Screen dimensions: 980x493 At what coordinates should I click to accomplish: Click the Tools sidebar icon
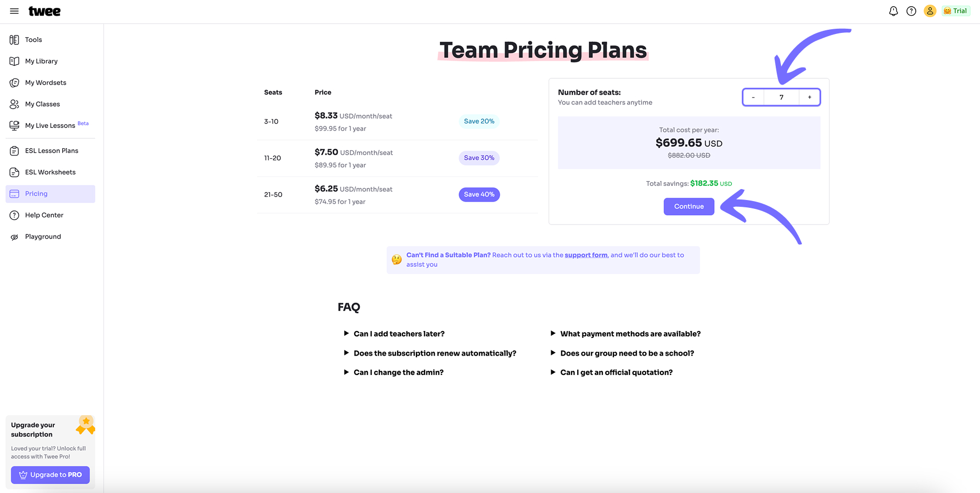tap(15, 40)
